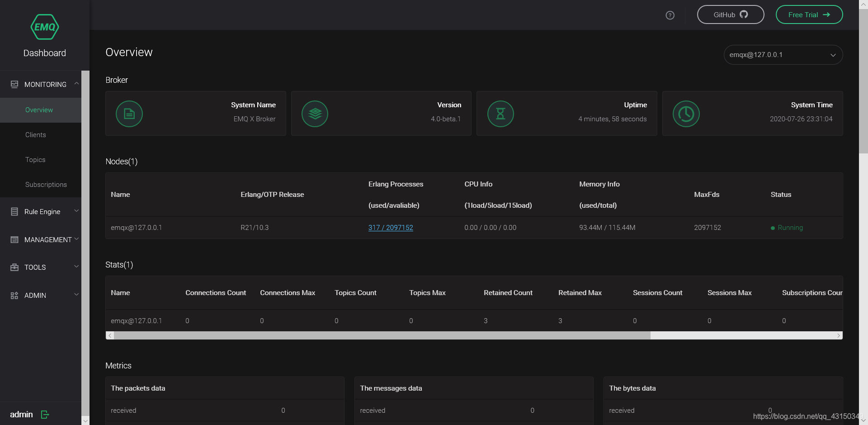Click the Nodes(1) section heading
Image resolution: width=868 pixels, height=425 pixels.
click(122, 162)
